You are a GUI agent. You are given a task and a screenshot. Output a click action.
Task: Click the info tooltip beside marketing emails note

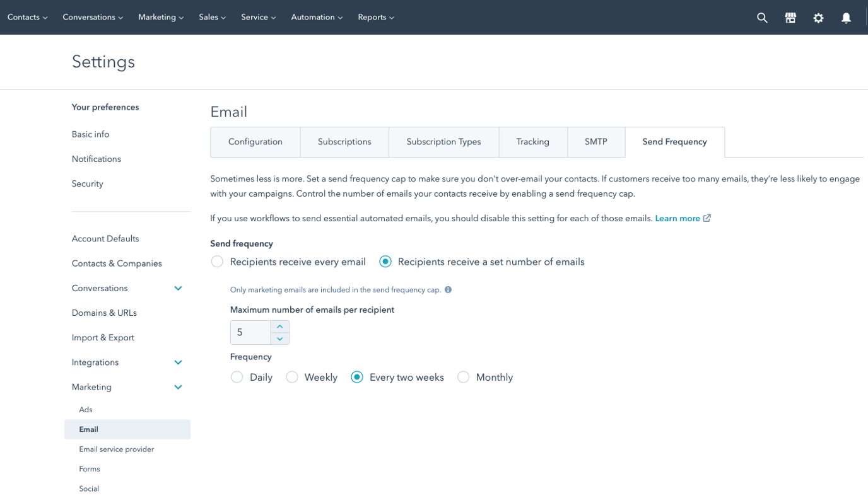(448, 290)
